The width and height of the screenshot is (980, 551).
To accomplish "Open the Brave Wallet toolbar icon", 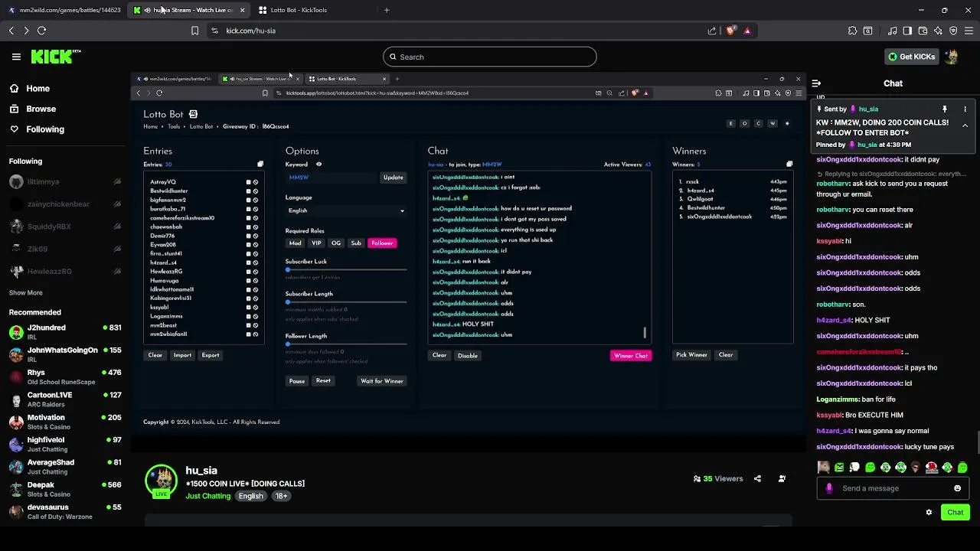I will (923, 31).
